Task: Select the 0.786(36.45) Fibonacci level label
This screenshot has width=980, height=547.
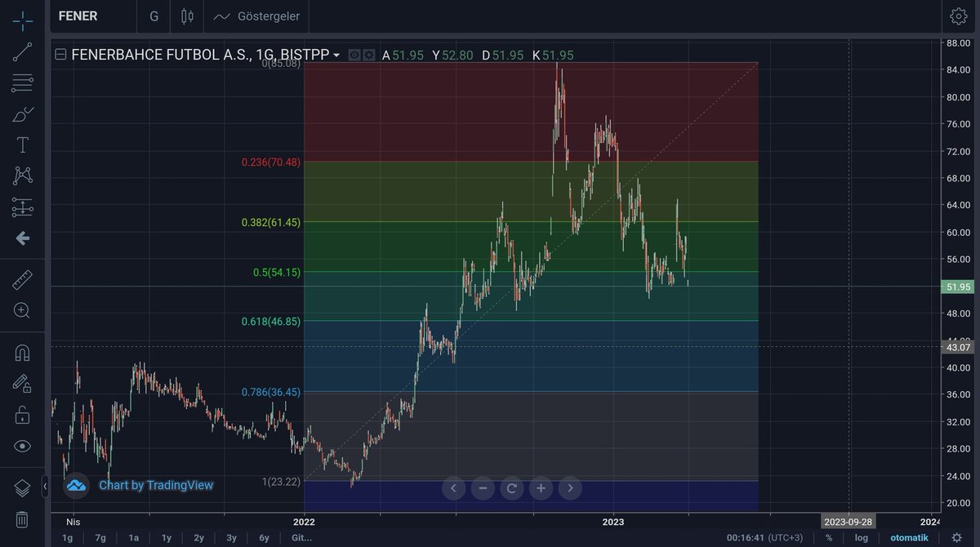Action: tap(271, 392)
